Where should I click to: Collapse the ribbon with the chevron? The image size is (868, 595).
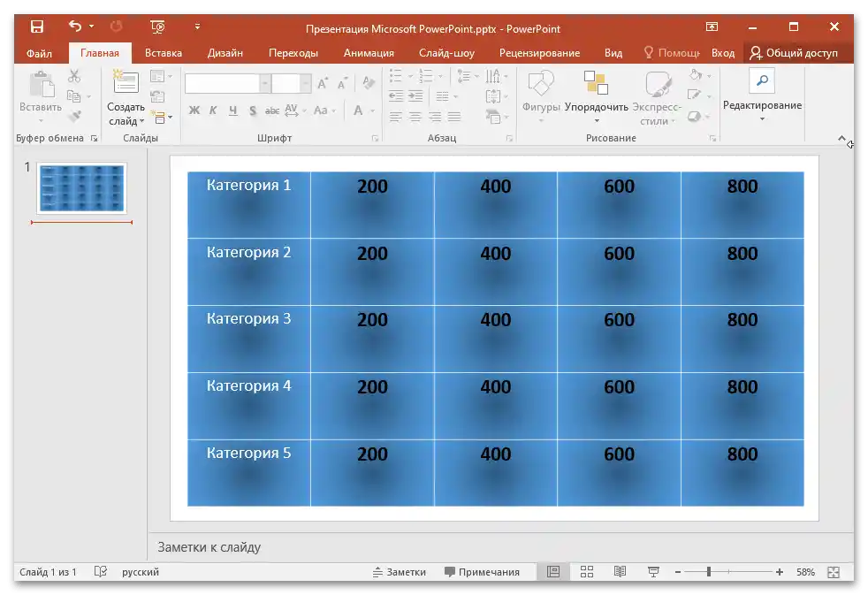(841, 139)
